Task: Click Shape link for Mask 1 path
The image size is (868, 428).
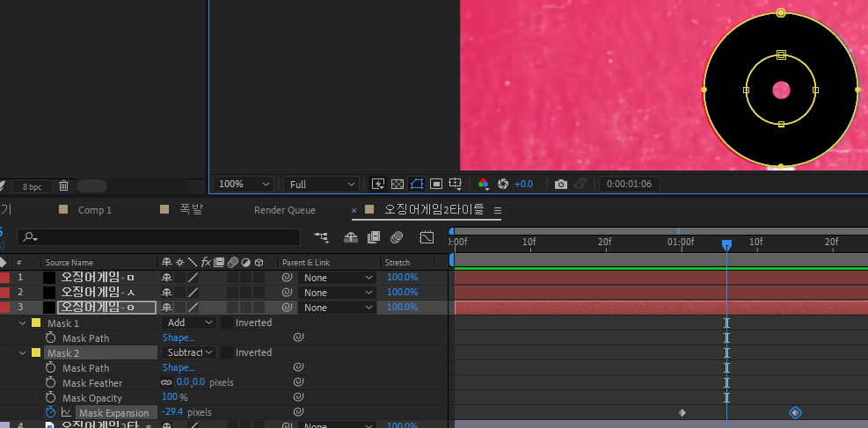Action: point(179,337)
